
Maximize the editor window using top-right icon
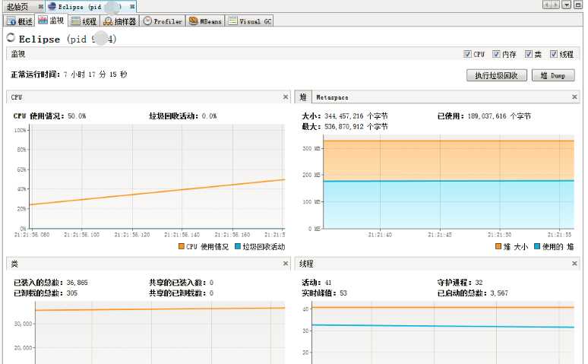pyautogui.click(x=578, y=5)
